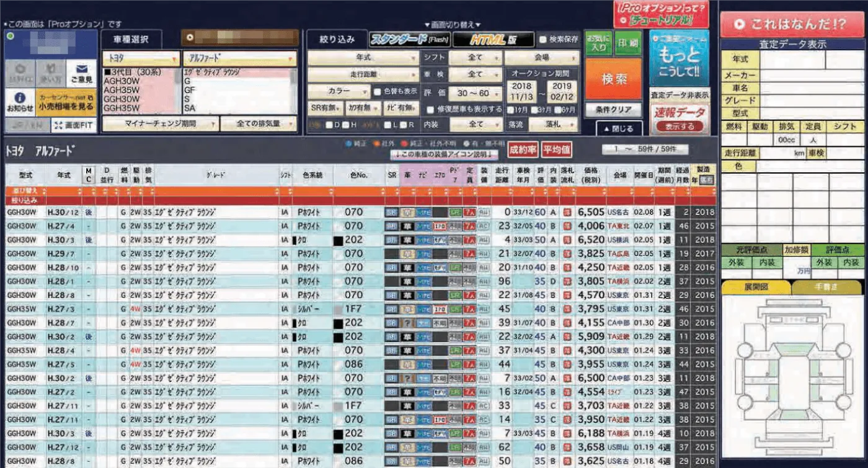Click the これはなんだ!? help button

point(791,25)
